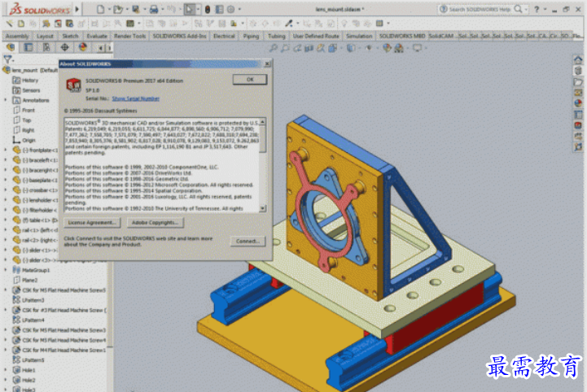This screenshot has width=587, height=392.
Task: Select the Origin tree item
Action: 24,140
